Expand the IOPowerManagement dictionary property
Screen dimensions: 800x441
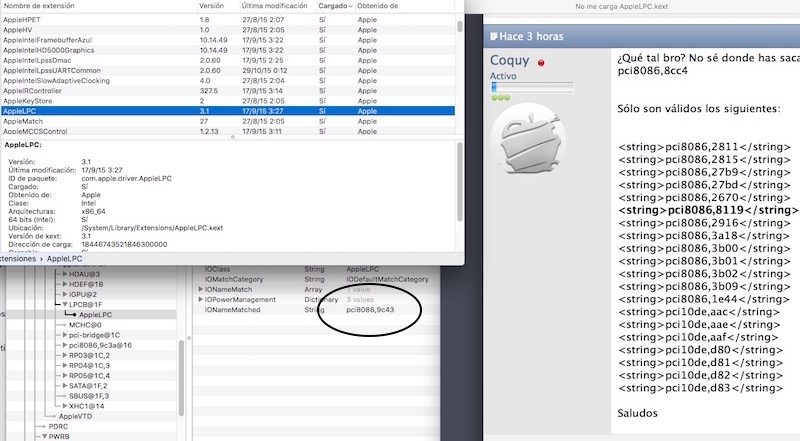(x=201, y=300)
